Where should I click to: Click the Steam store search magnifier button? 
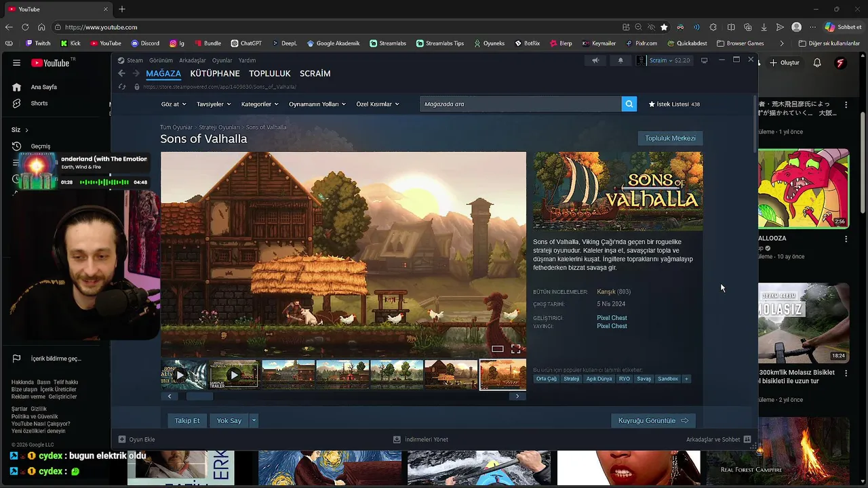point(629,104)
